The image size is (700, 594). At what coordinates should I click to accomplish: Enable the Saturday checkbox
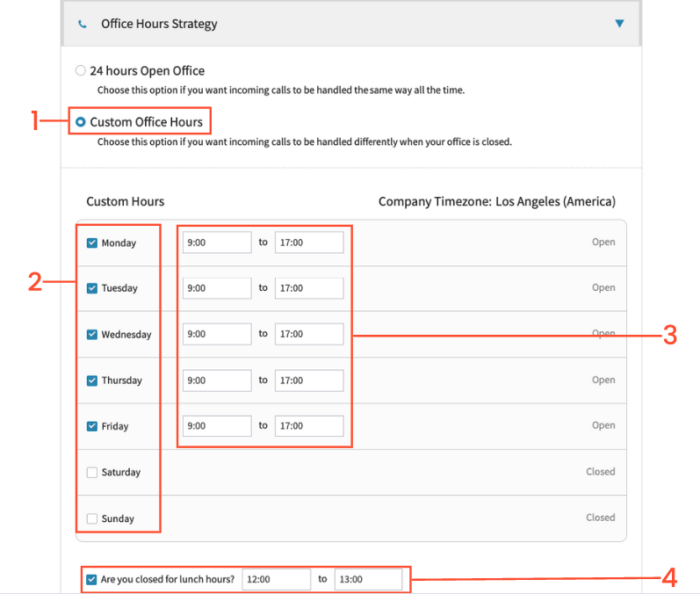(x=92, y=473)
